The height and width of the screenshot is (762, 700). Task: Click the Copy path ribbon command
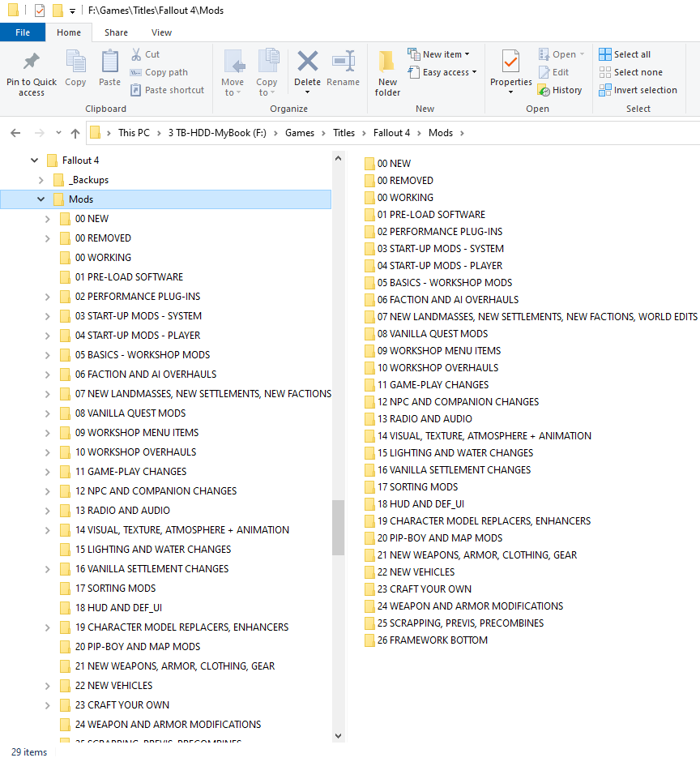(x=159, y=72)
